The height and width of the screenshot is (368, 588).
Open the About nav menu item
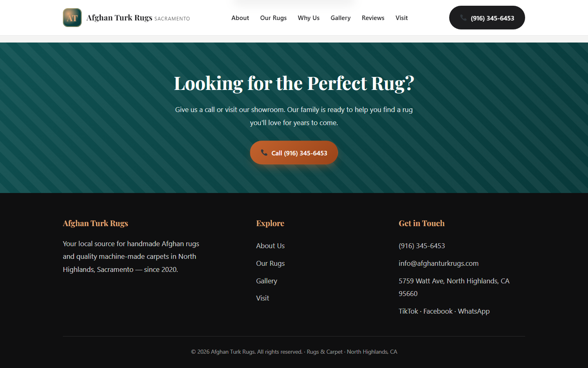(240, 18)
